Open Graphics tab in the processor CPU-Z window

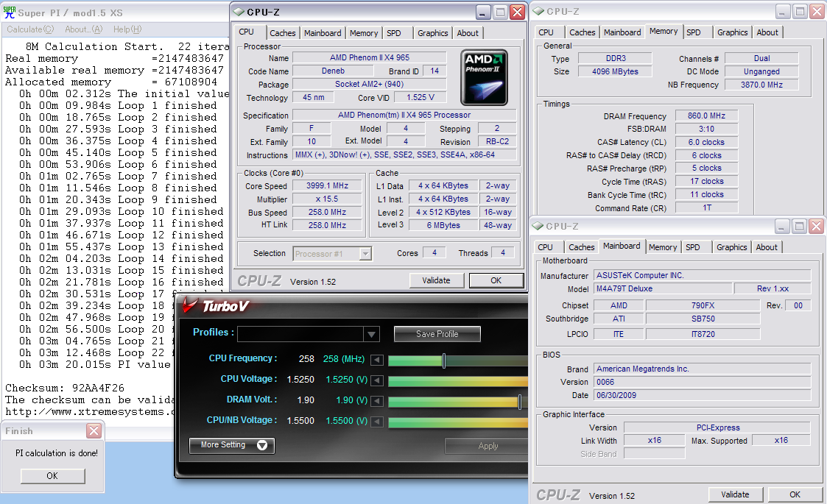pos(433,33)
